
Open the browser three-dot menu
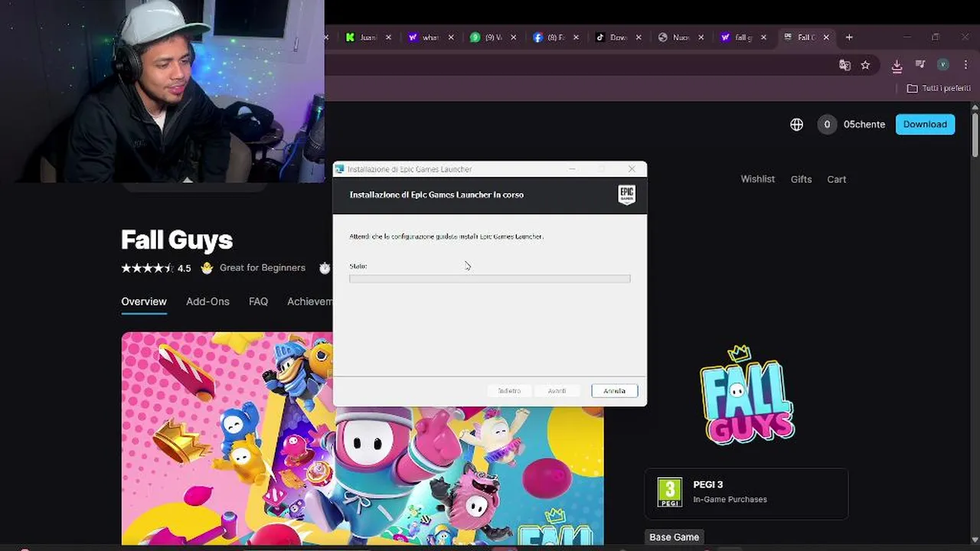965,65
